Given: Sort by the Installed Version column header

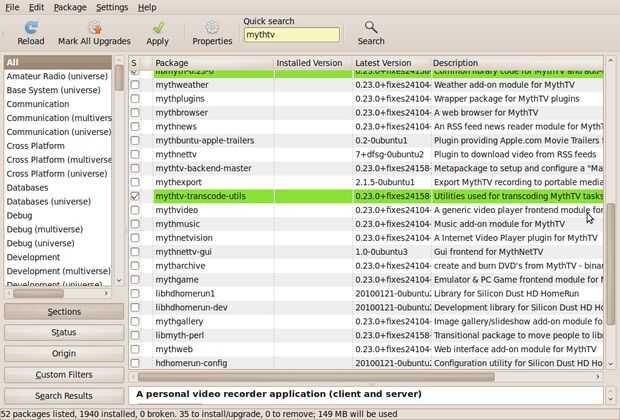Looking at the screenshot, I should tap(313, 63).
